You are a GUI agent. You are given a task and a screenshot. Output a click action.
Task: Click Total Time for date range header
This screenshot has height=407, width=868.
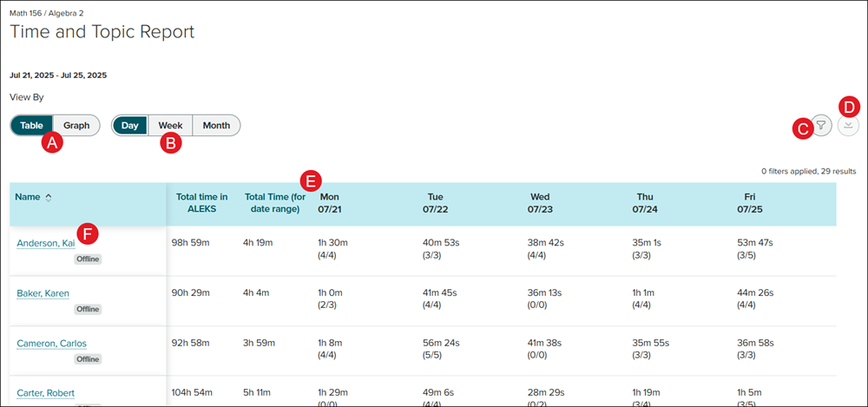click(272, 203)
